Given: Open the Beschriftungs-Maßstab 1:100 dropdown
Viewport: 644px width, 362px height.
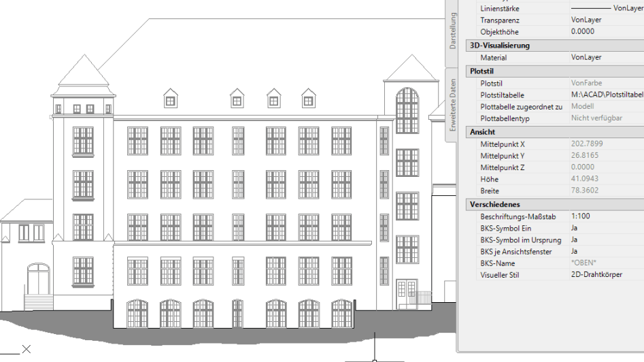Looking at the screenshot, I should 605,216.
